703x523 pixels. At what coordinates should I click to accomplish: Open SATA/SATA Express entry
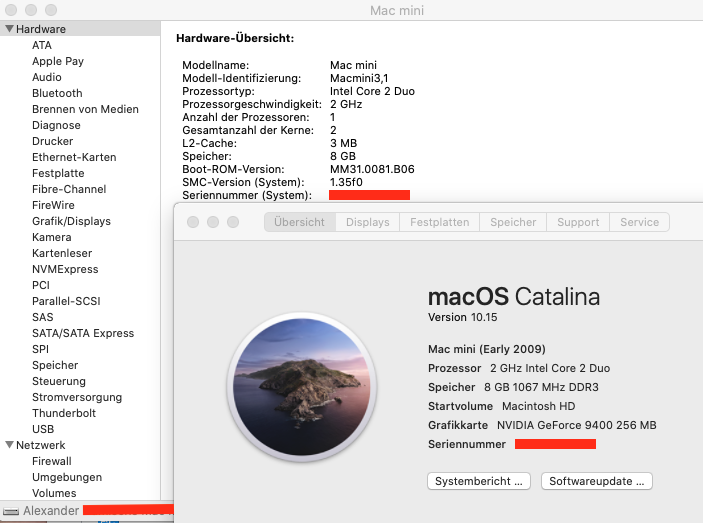pos(83,333)
